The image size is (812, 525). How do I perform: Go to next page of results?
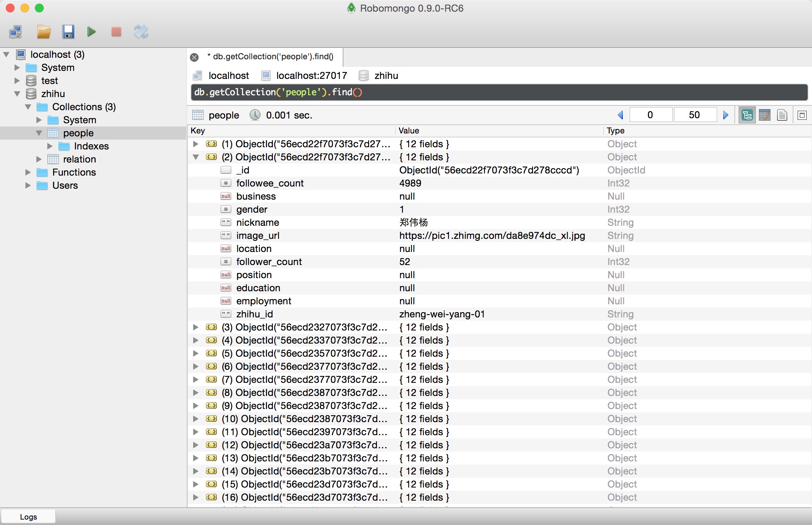click(x=725, y=115)
